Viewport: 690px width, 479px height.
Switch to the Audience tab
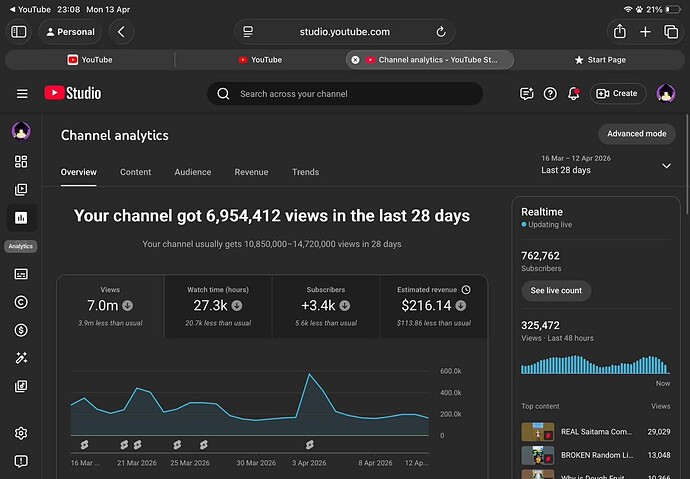coord(193,172)
